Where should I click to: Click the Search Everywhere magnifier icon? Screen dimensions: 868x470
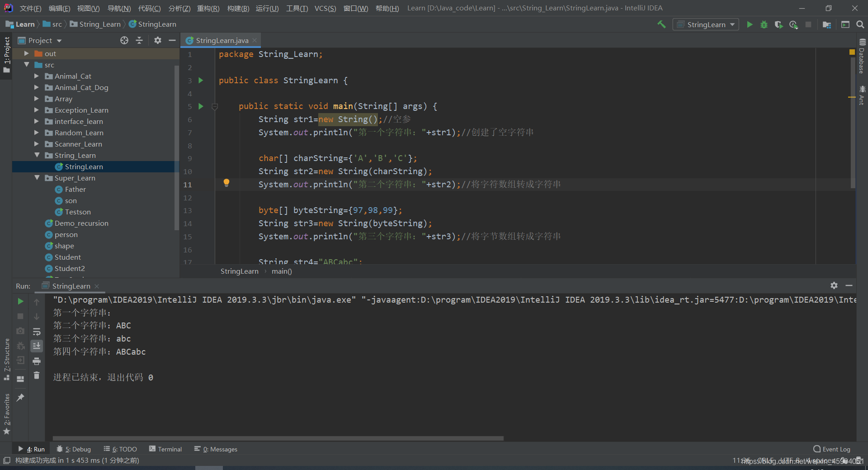860,24
